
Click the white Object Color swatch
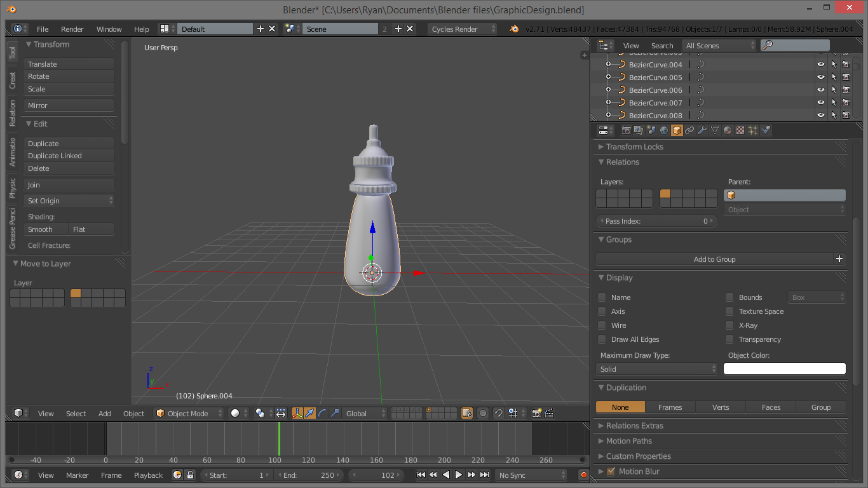tap(785, 369)
